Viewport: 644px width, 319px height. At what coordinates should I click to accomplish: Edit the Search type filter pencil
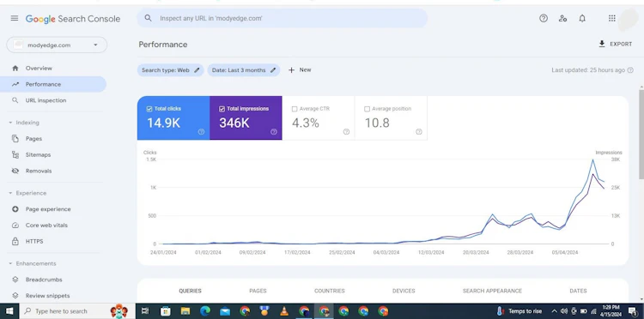197,70
